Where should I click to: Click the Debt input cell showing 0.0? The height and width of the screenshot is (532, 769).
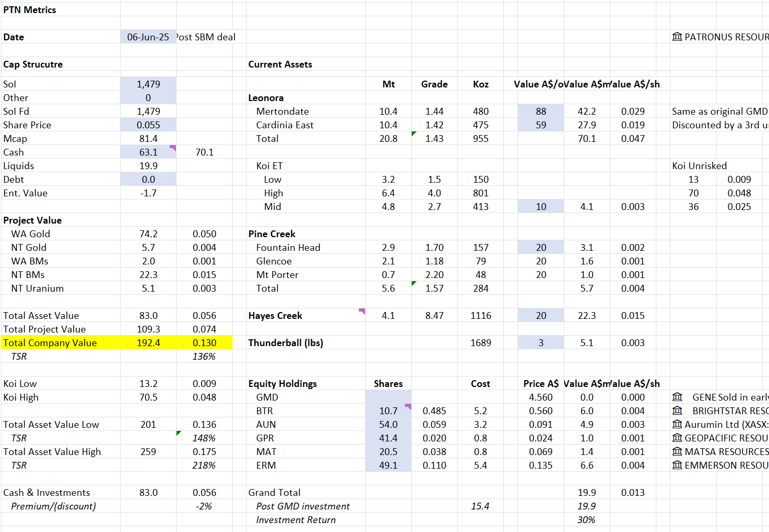(x=148, y=179)
